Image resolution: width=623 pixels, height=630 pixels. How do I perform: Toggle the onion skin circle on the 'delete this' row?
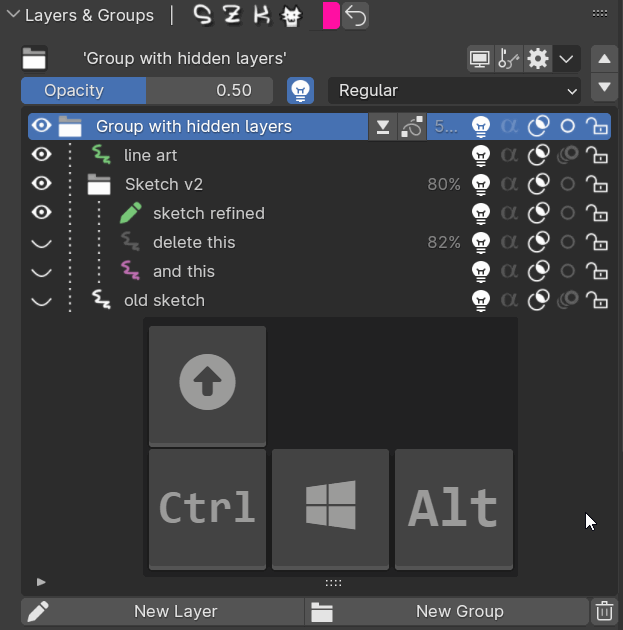pos(568,242)
